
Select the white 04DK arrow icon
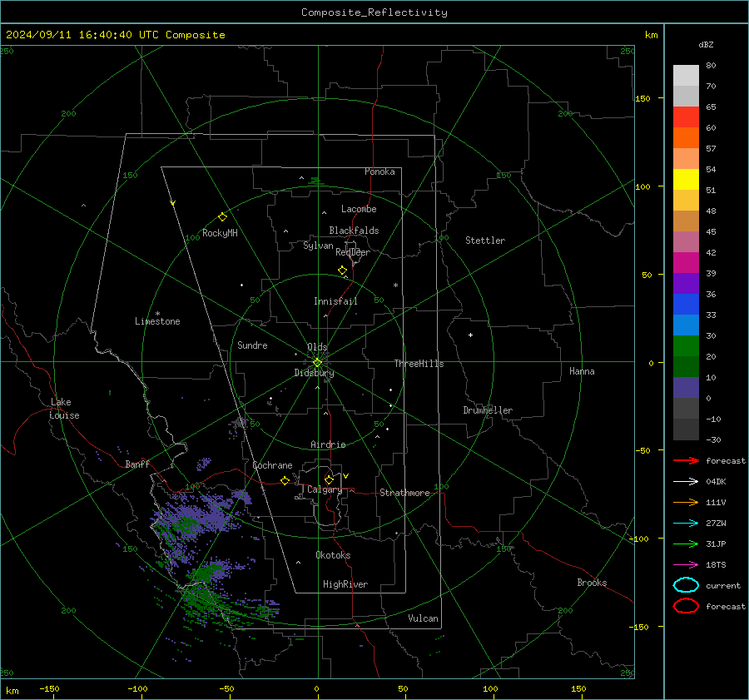[686, 481]
